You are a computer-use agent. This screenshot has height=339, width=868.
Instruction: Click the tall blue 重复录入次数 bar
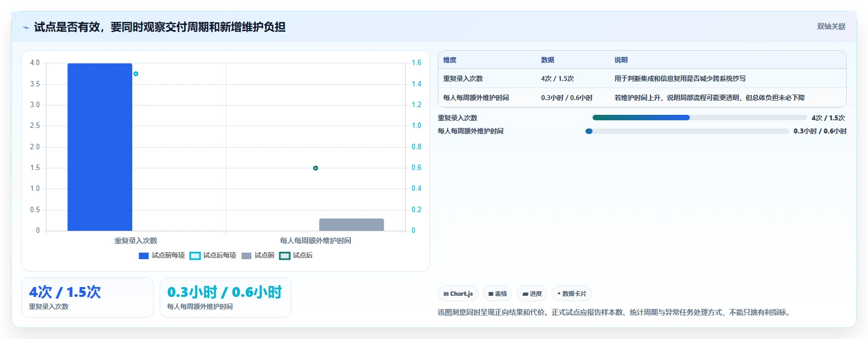[100, 147]
